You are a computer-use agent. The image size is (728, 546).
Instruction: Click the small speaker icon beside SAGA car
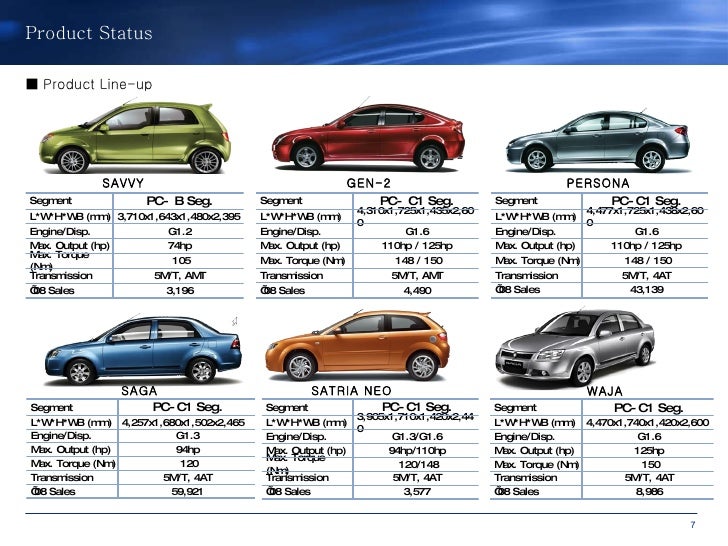tap(235, 321)
